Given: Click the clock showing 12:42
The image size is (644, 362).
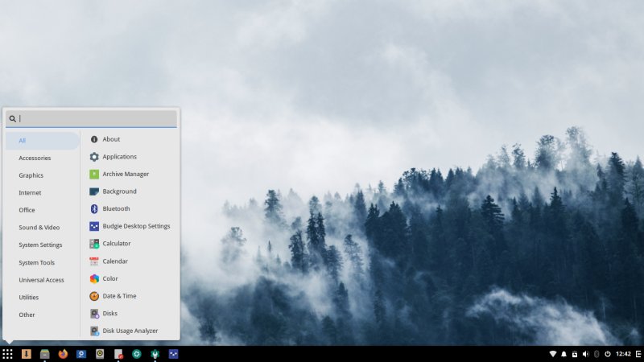Looking at the screenshot, I should coord(623,354).
